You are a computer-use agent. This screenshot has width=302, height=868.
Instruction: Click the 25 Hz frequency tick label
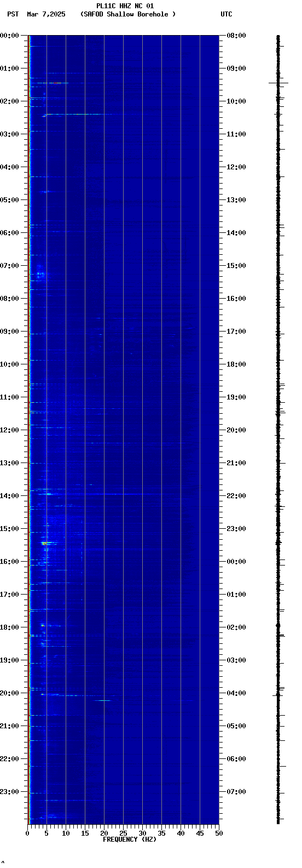point(123,833)
